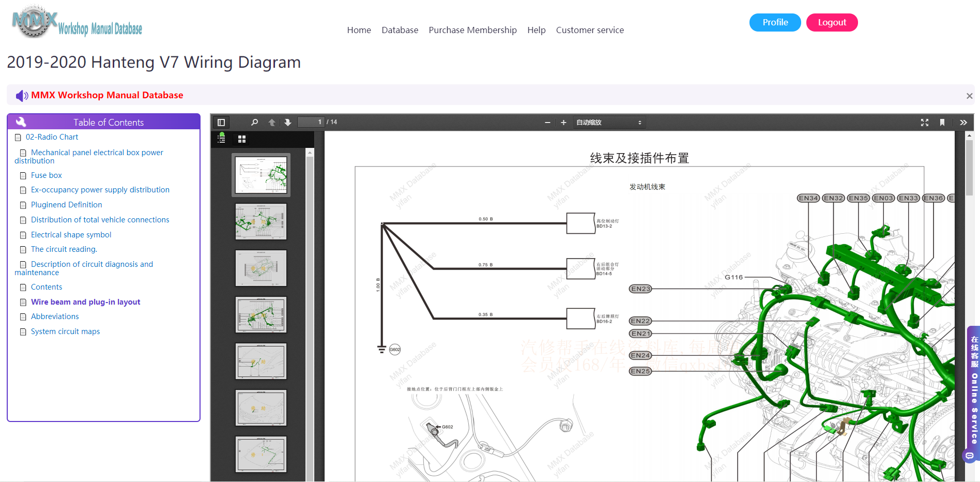The width and height of the screenshot is (980, 482).
Task: Go to next page arrow
Action: click(288, 123)
